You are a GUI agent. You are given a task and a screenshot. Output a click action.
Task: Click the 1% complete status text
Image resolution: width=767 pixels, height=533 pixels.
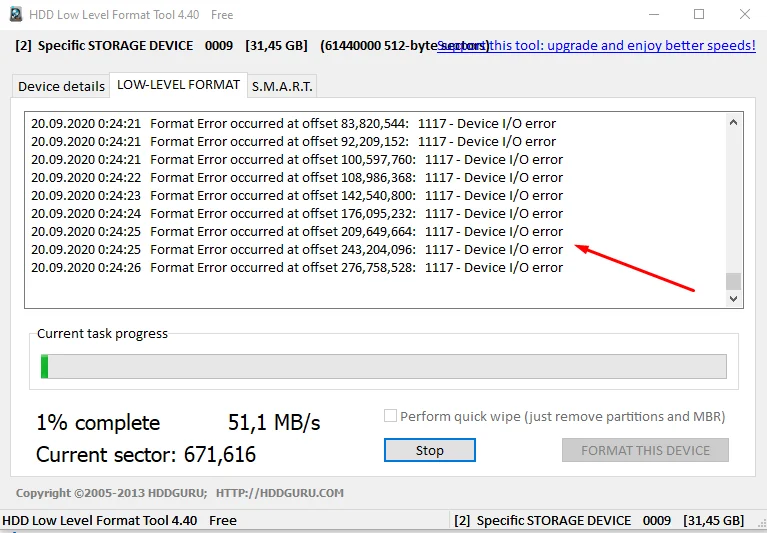pyautogui.click(x=98, y=423)
